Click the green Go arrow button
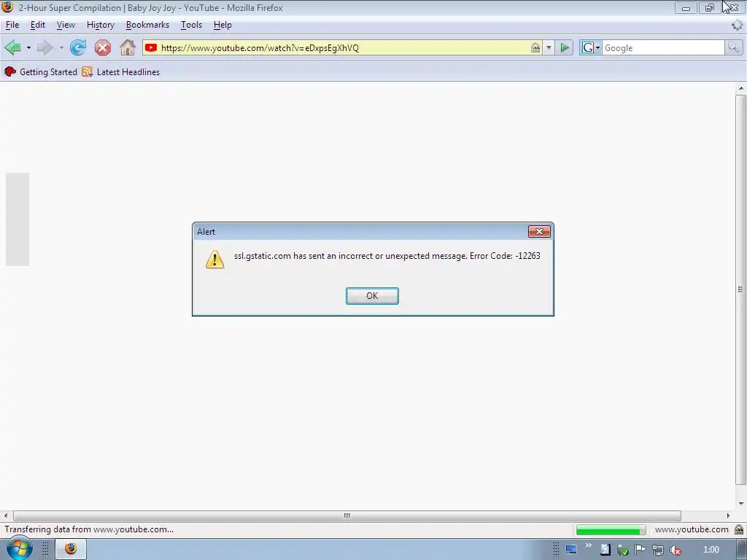This screenshot has height=560, width=747. (565, 47)
